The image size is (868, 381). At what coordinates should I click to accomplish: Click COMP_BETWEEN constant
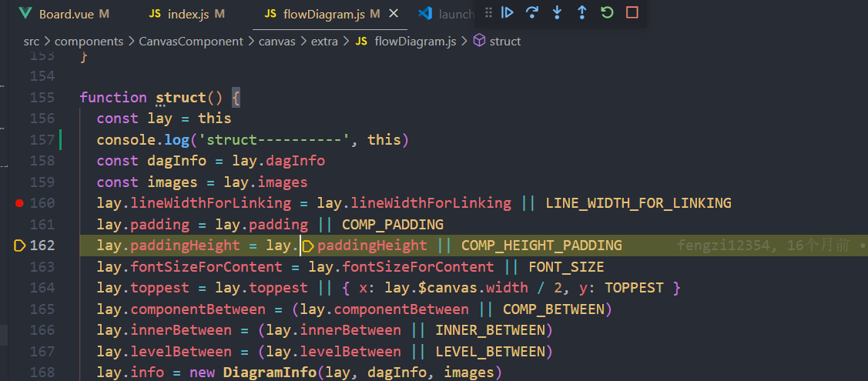(554, 309)
